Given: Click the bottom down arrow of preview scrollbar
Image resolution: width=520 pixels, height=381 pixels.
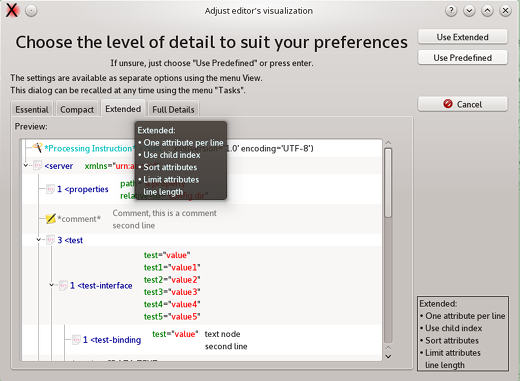Looking at the screenshot, I should click(x=388, y=356).
